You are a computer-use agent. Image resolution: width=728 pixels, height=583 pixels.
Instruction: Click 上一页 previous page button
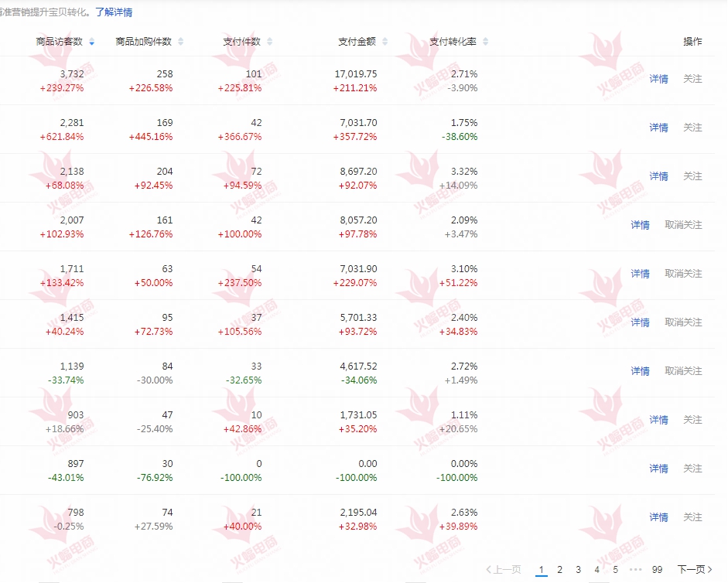pos(504,570)
